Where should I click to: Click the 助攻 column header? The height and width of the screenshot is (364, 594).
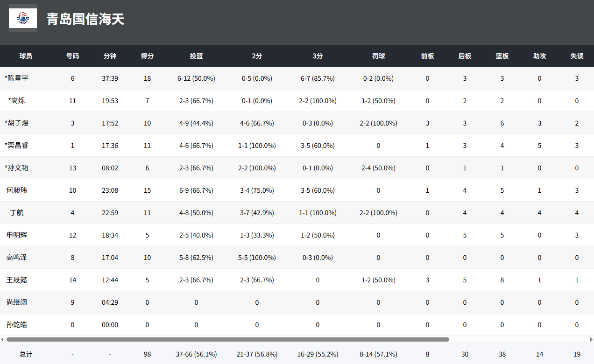(539, 56)
